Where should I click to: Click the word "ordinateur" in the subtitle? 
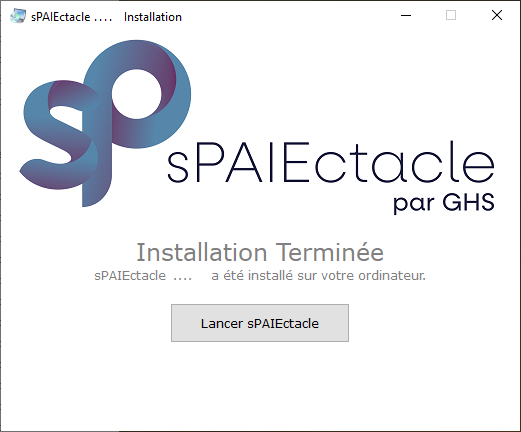(392, 276)
